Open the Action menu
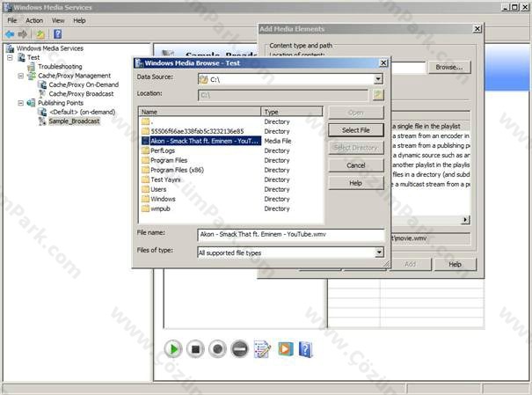532x395 pixels. [34, 21]
